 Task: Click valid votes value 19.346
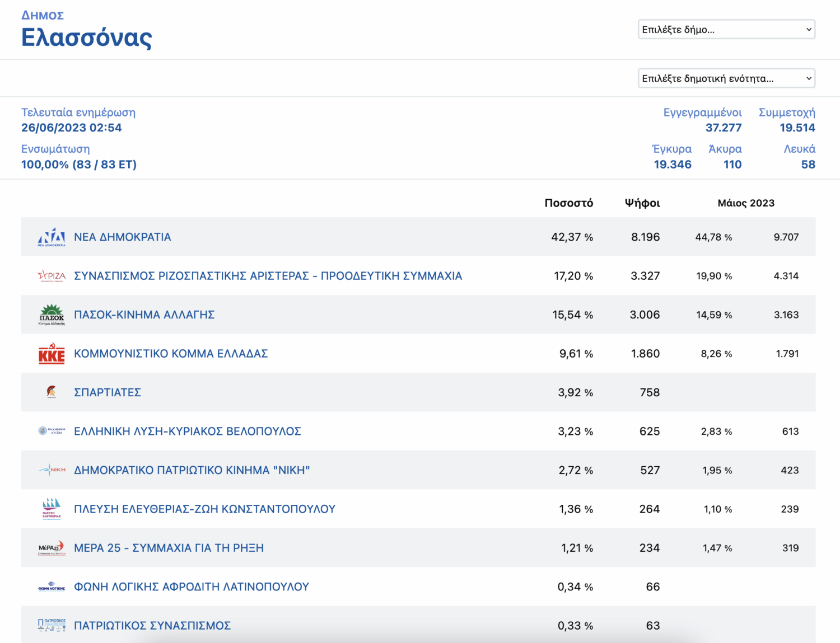(673, 165)
